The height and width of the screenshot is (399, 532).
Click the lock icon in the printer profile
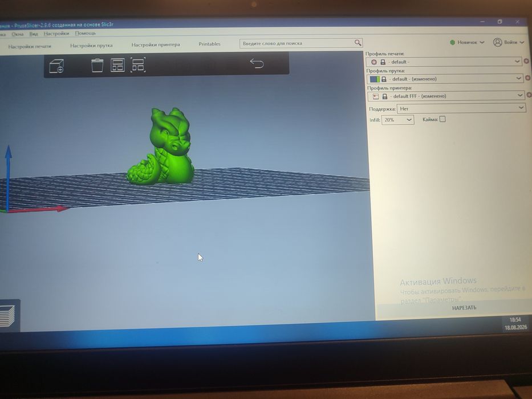[x=385, y=96]
